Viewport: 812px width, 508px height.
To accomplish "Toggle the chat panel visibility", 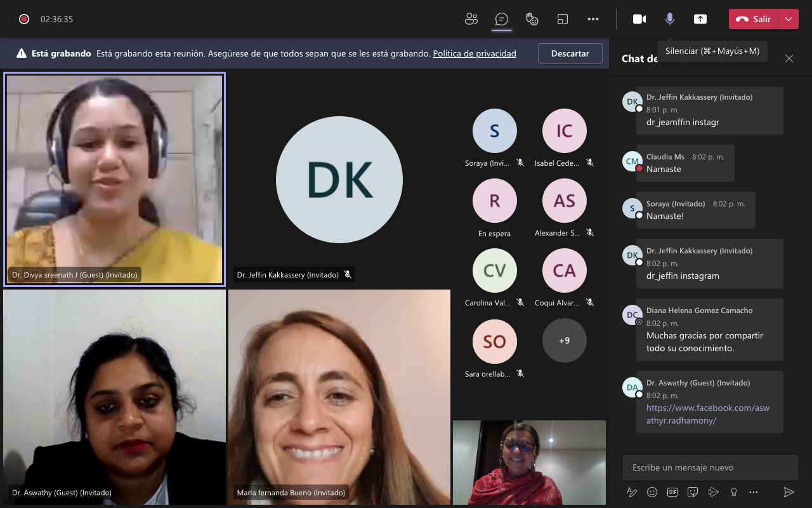I will tap(502, 19).
